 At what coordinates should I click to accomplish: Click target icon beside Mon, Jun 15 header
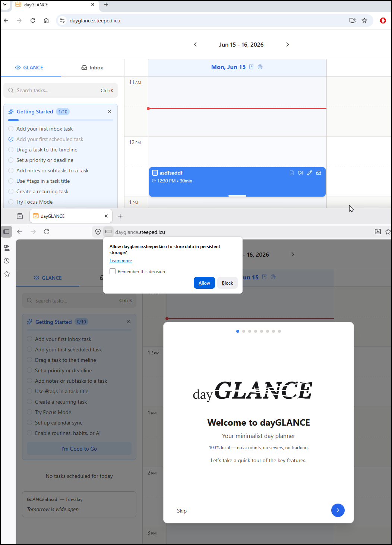coord(260,67)
